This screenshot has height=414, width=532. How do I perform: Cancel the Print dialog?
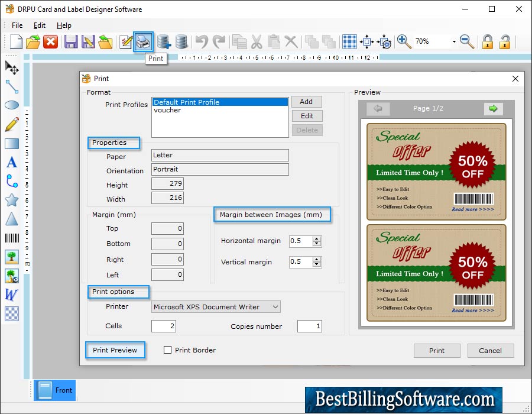click(x=491, y=351)
